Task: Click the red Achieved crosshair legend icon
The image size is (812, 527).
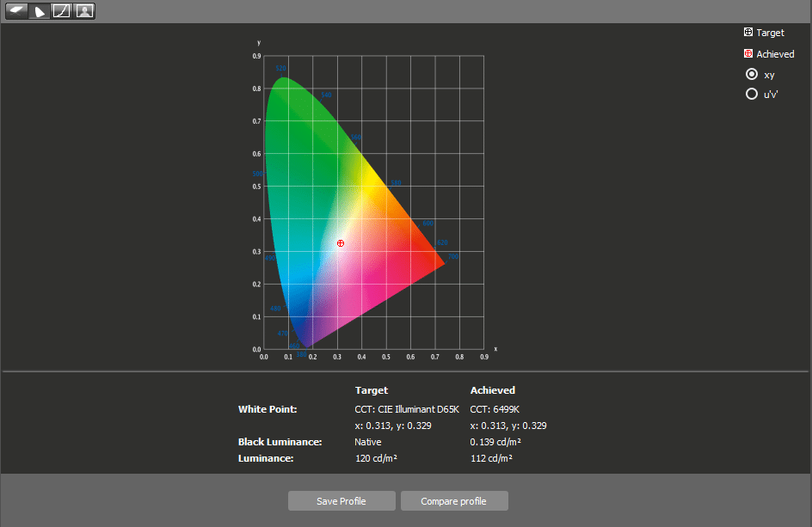Action: (x=747, y=54)
